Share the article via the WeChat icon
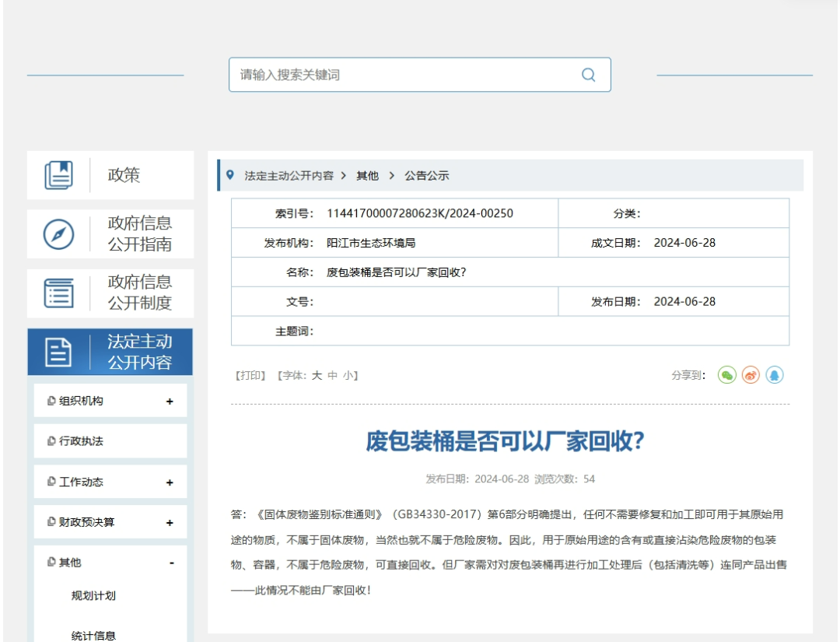 pos(726,374)
